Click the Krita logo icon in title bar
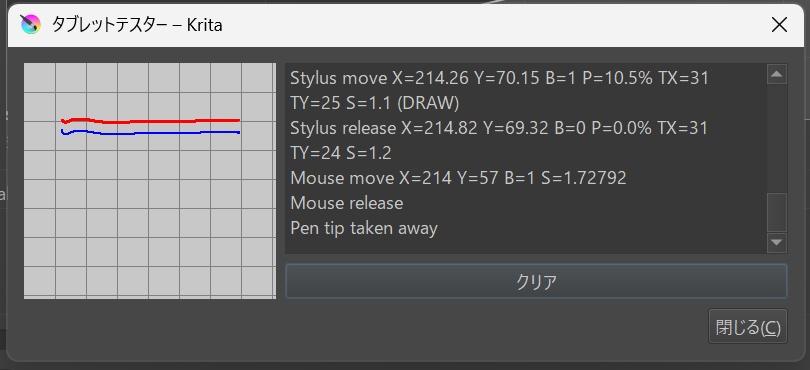The height and width of the screenshot is (370, 810). point(30,24)
